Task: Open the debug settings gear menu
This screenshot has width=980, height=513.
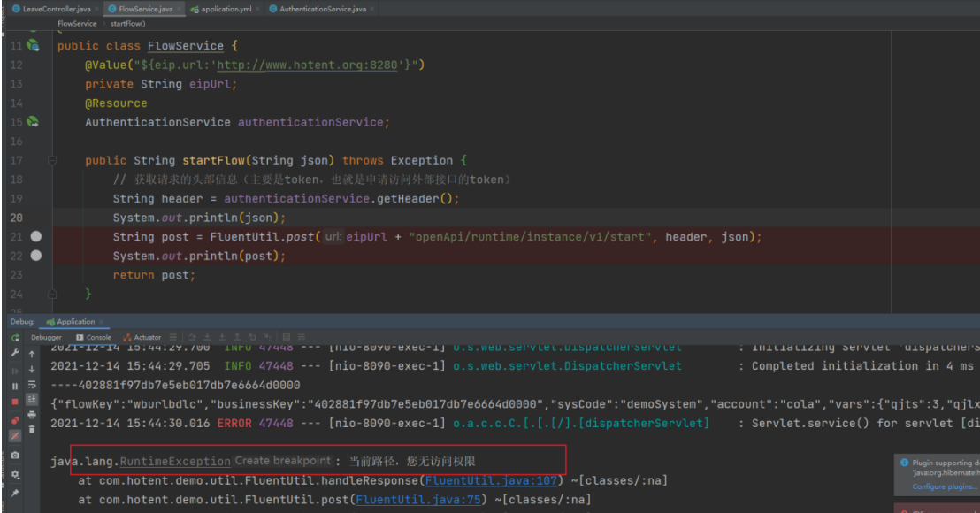Action: 15,475
